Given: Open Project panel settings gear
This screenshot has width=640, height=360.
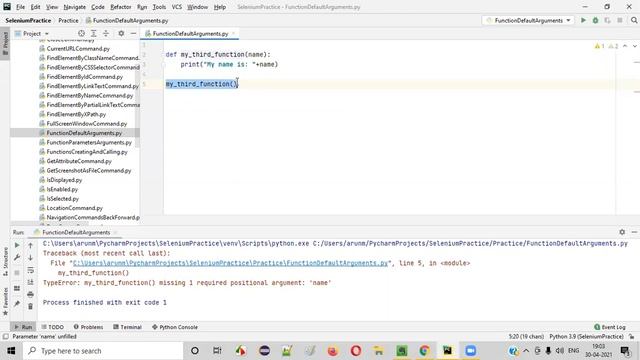Looking at the screenshot, I should pos(121,33).
